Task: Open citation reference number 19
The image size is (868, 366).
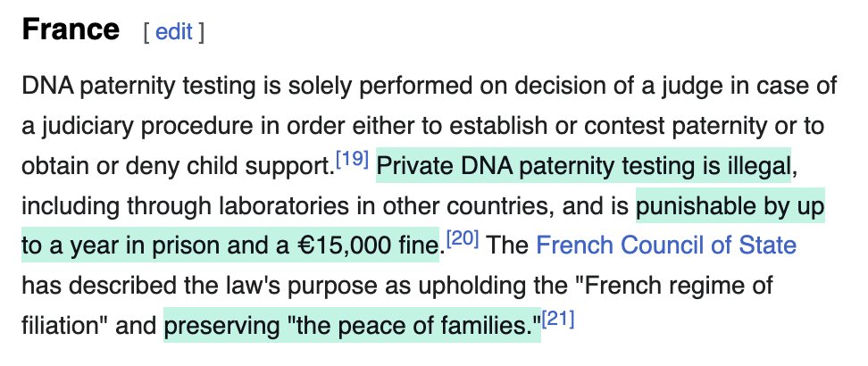Action: (x=352, y=160)
